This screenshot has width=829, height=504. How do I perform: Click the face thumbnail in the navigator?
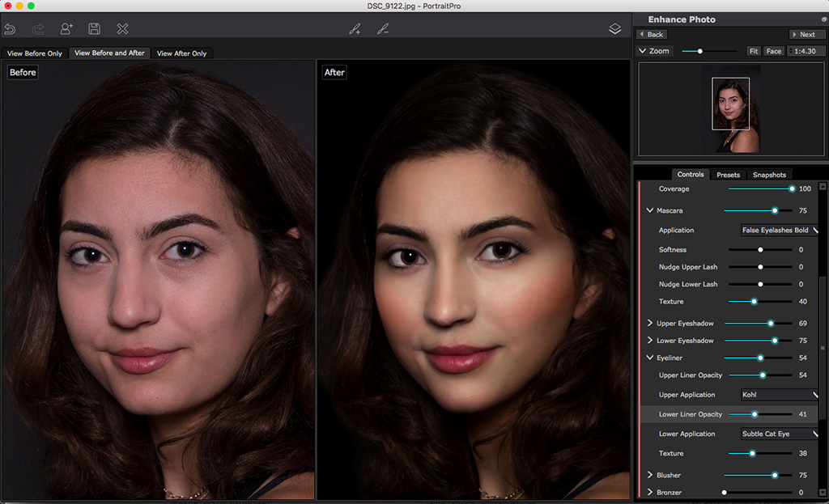(x=731, y=105)
